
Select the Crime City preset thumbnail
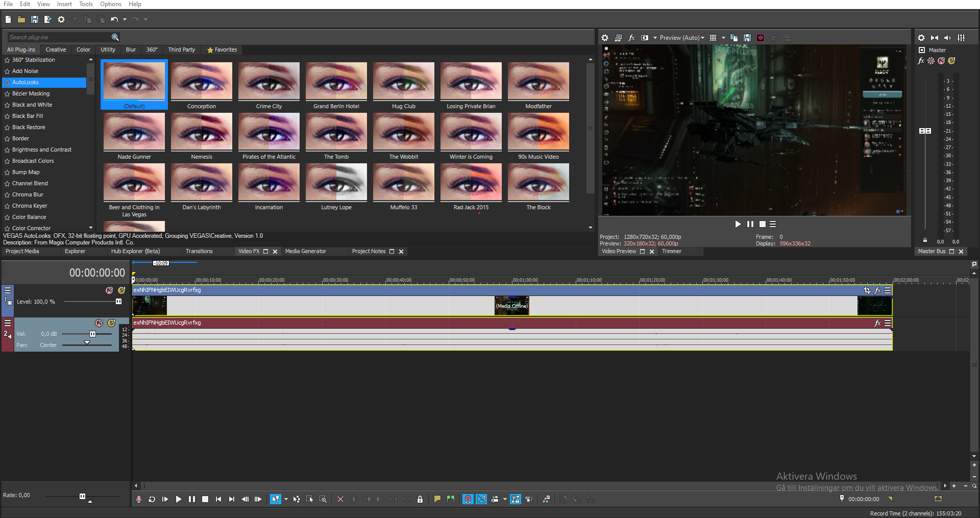tap(269, 81)
